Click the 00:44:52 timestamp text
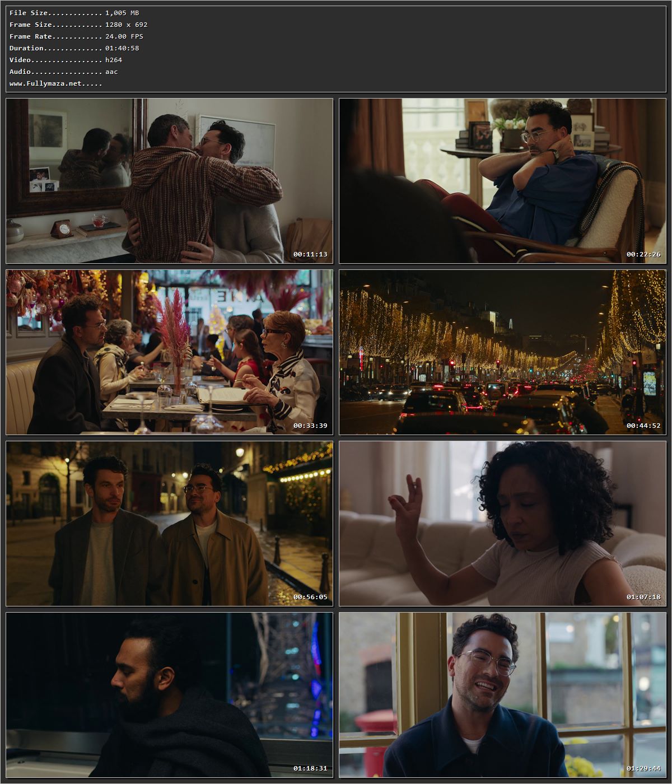 coord(643,426)
